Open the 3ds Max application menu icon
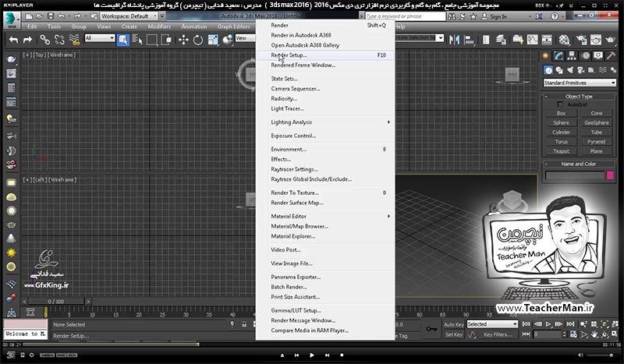The height and width of the screenshot is (364, 624). (x=12, y=20)
